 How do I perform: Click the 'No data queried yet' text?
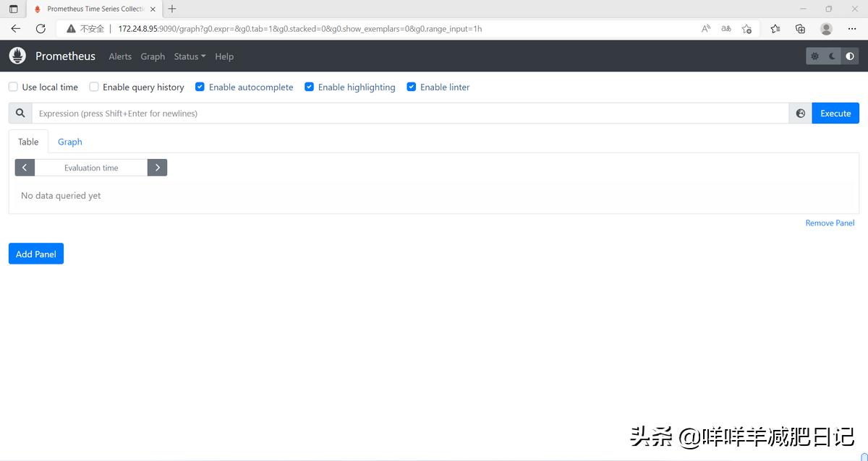(x=61, y=196)
